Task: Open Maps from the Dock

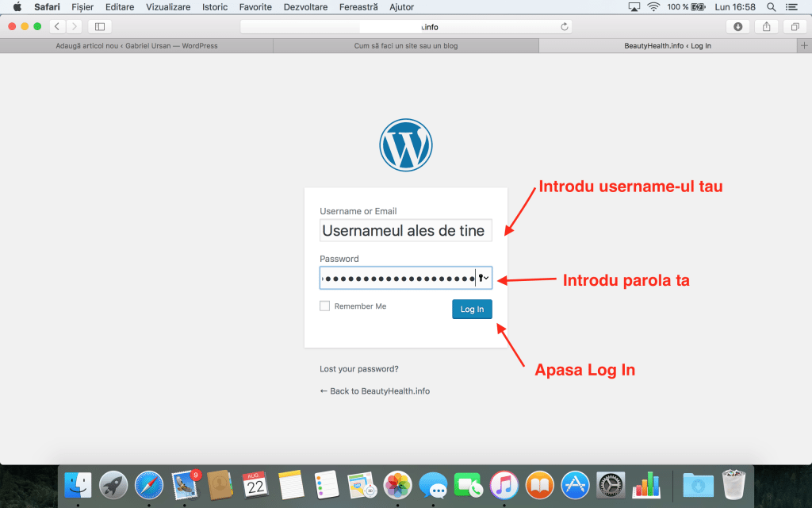Action: 362,486
